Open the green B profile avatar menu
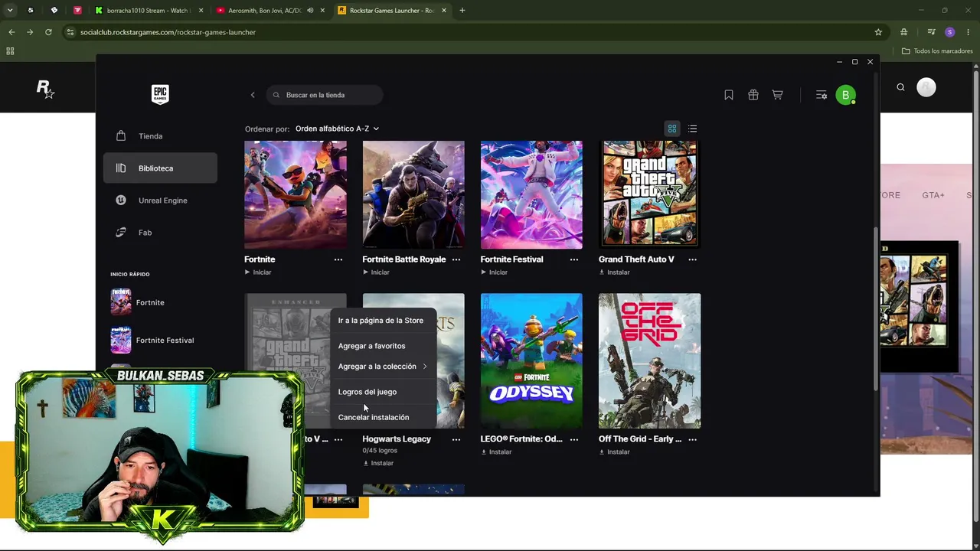Viewport: 980px width, 551px height. pos(845,95)
